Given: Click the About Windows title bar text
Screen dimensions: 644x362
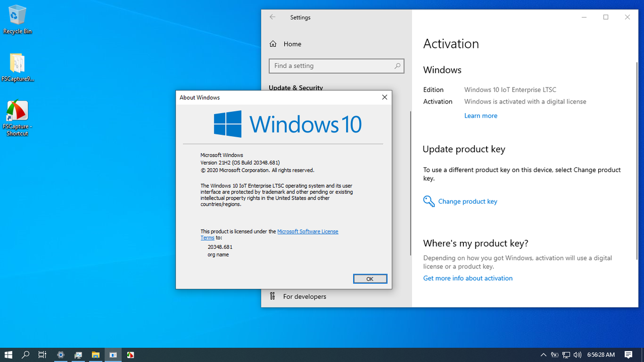Looking at the screenshot, I should 200,98.
